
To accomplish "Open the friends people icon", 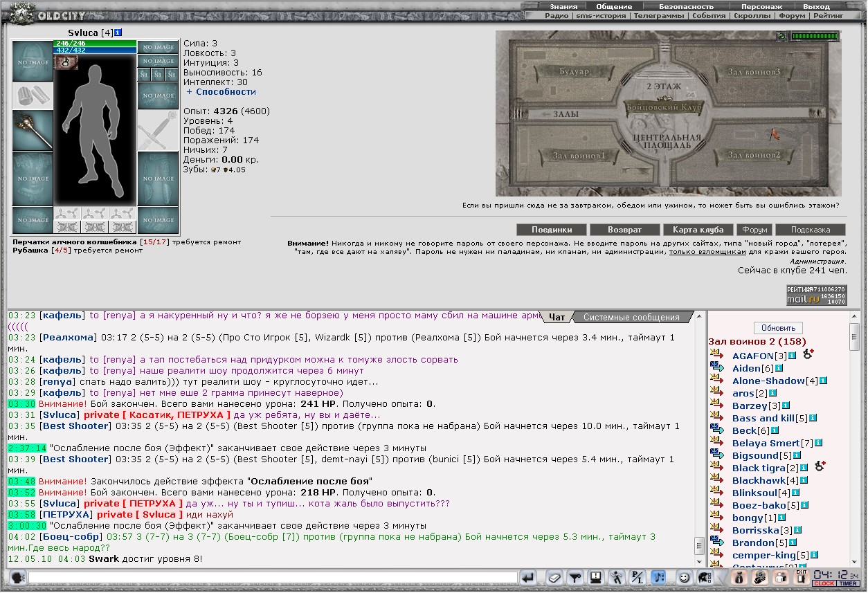I will point(781,577).
